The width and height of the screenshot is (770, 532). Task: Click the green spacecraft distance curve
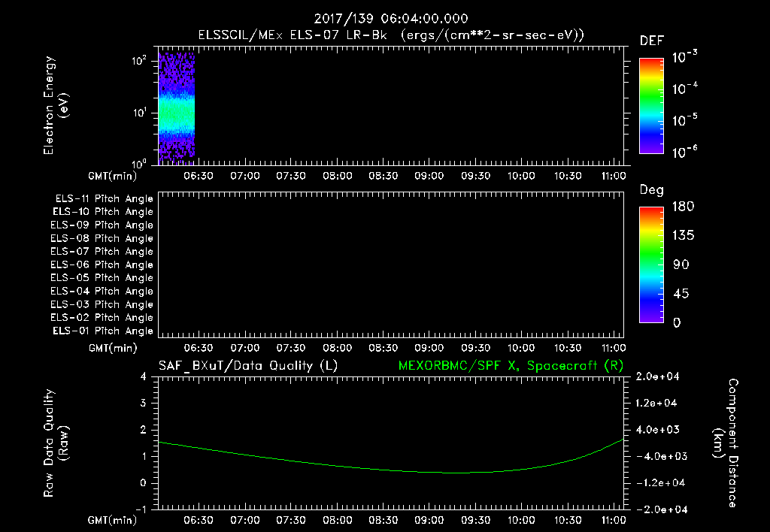pyautogui.click(x=391, y=457)
